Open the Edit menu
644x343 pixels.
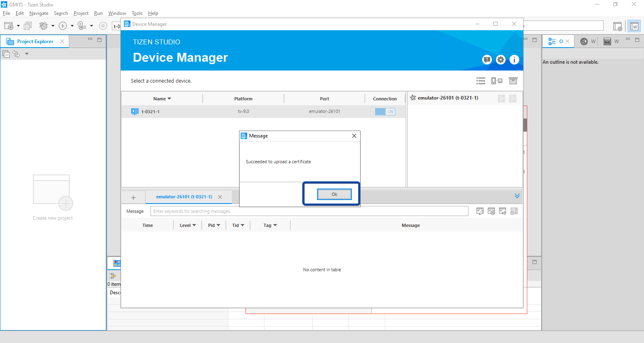click(20, 13)
